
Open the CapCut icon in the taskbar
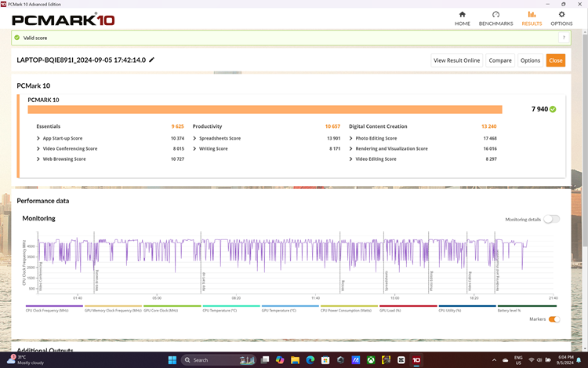pos(401,360)
